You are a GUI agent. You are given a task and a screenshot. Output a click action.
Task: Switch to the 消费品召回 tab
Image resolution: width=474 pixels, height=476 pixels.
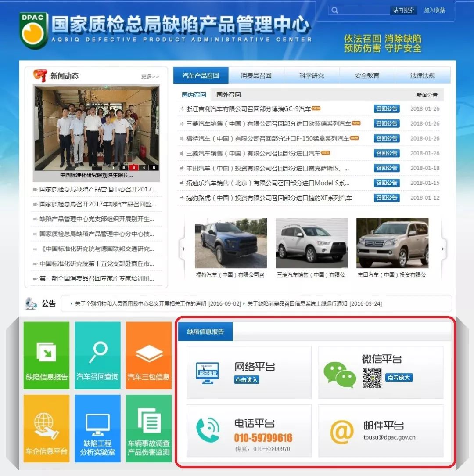tap(256, 75)
